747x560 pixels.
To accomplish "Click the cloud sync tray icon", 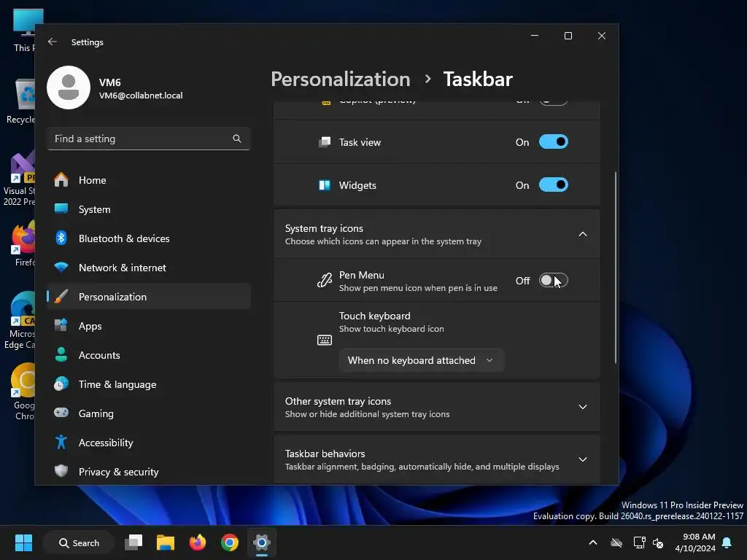I will coord(616,542).
